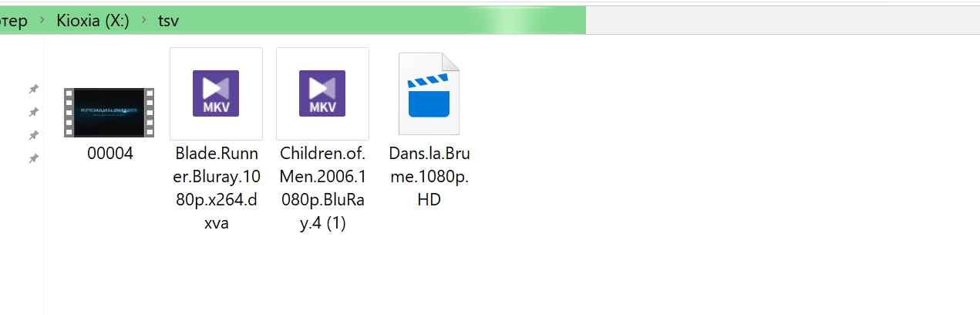This screenshot has height=315, width=980.
Task: Click the empty grey area of address bar
Action: (779, 21)
